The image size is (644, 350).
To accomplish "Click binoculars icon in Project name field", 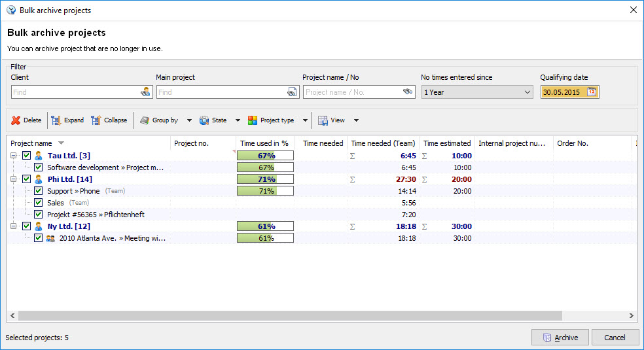I will tap(408, 92).
